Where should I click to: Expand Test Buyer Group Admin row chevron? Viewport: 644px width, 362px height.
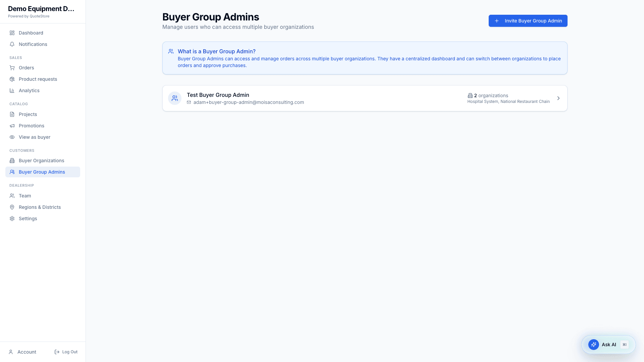558,98
